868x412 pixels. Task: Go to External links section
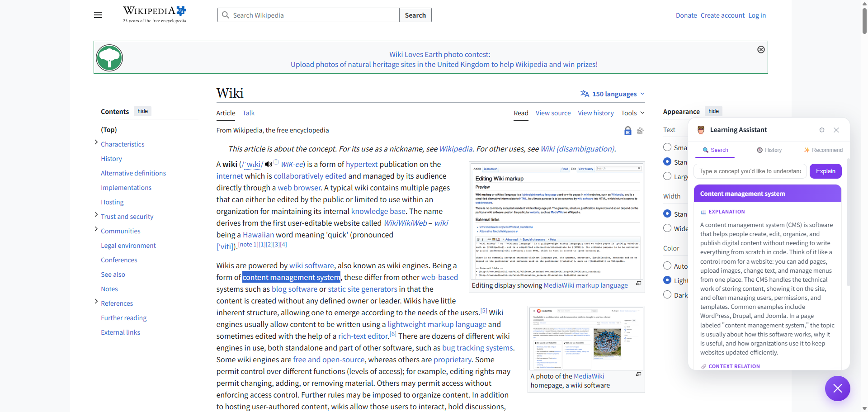pyautogui.click(x=120, y=332)
